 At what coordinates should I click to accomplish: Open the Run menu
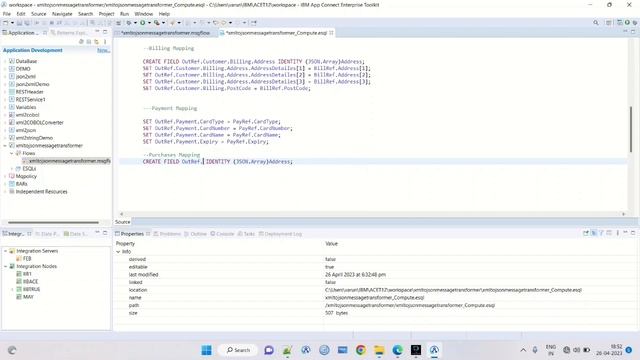[124, 14]
